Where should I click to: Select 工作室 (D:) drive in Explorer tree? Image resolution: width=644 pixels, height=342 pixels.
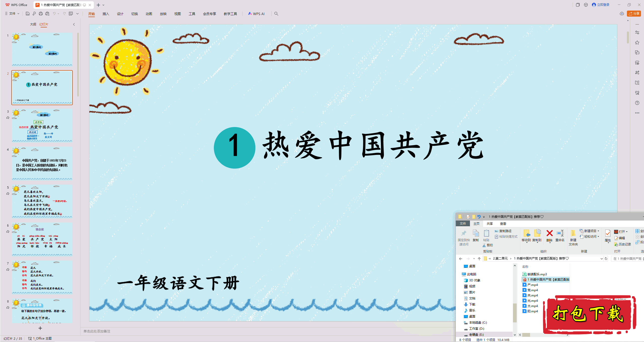pos(474,328)
